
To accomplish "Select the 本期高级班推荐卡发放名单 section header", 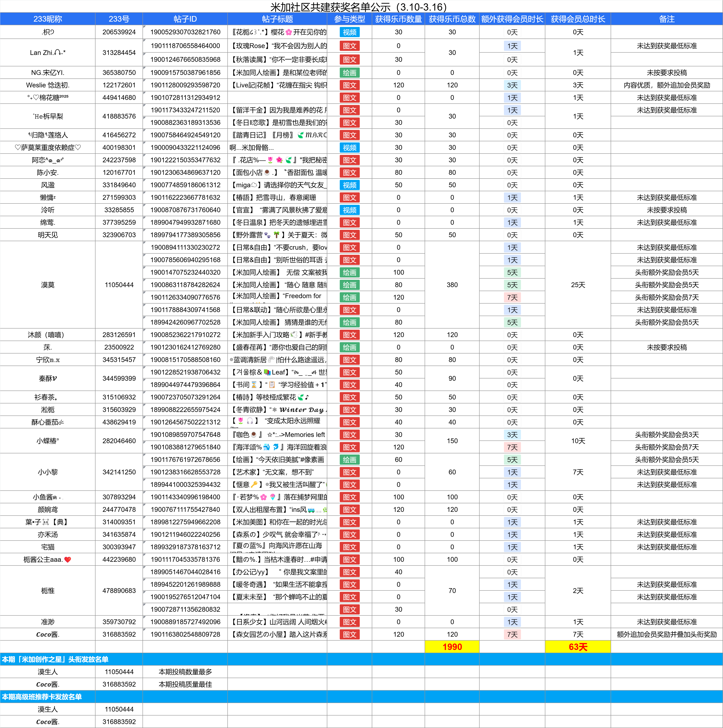I will pos(42,697).
